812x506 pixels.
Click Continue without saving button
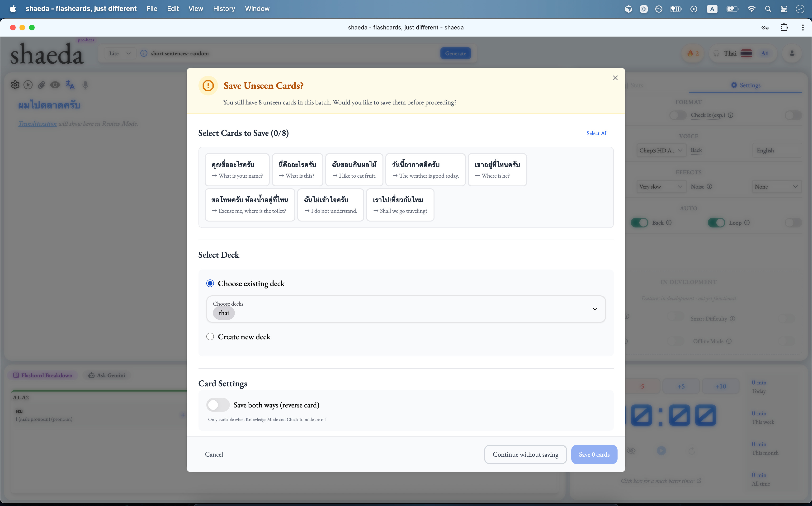tap(525, 454)
